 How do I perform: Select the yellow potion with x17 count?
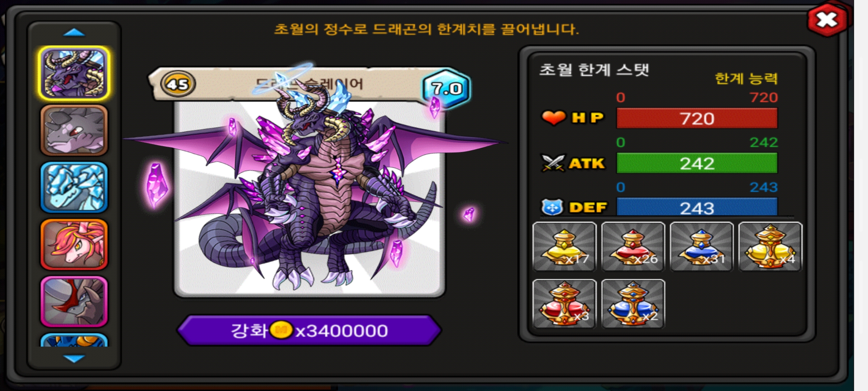point(565,247)
